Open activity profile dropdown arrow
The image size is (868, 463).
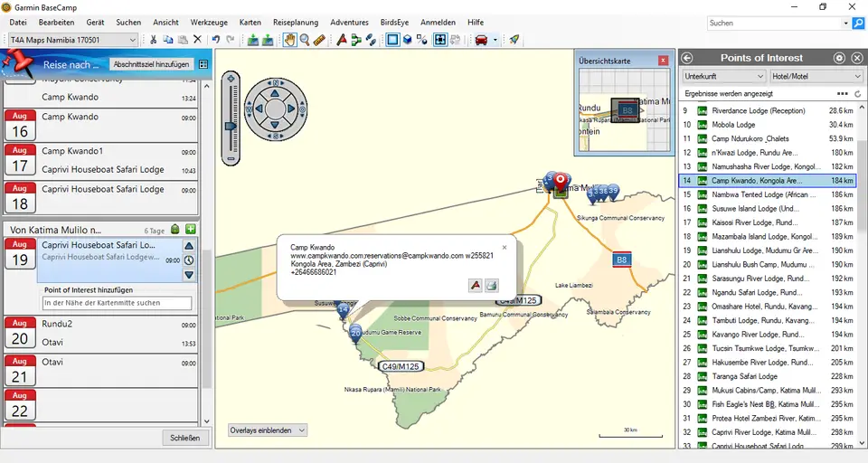point(495,40)
